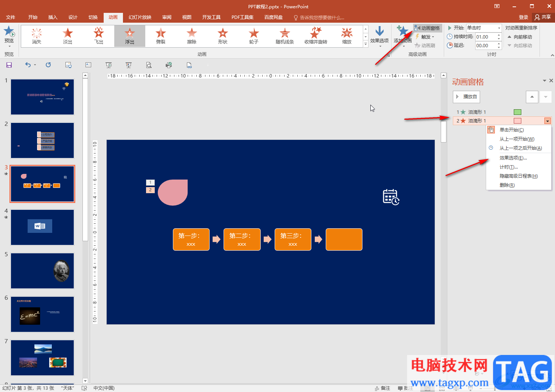The image size is (555, 392).
Task: Click the green timing bar of animation 1
Action: 518,112
